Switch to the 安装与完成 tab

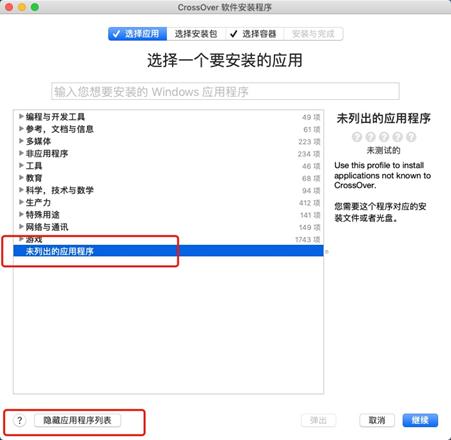tap(313, 34)
